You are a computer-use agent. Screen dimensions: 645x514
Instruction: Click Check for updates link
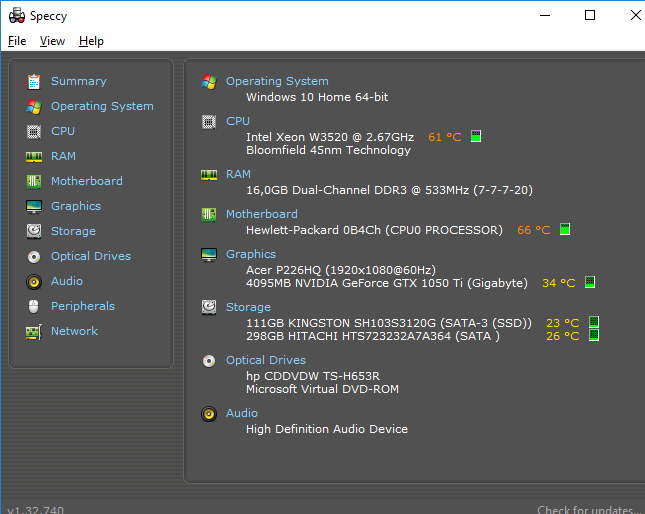(590, 510)
